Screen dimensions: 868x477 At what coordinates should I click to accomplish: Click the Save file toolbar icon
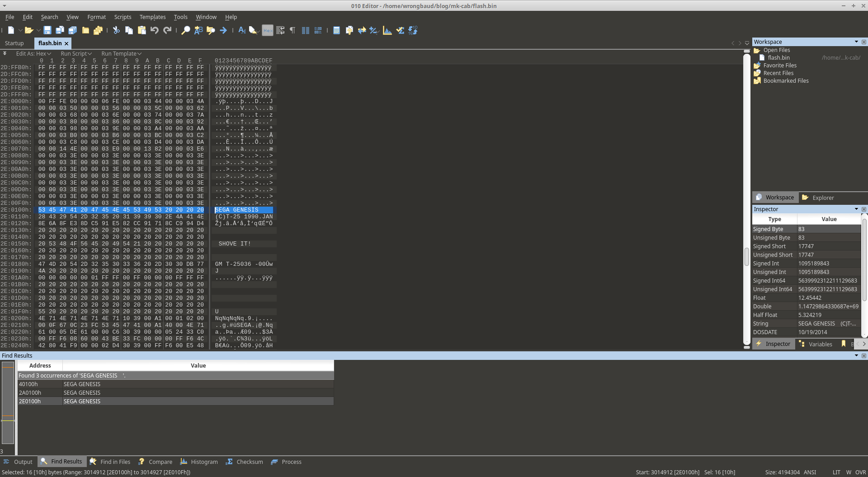[47, 30]
